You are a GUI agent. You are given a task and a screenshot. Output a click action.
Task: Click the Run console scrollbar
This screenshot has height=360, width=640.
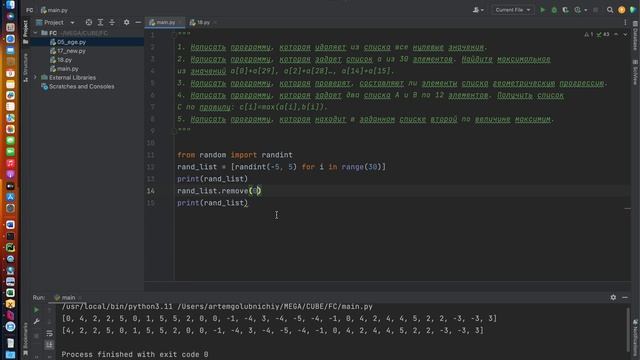(x=628, y=330)
